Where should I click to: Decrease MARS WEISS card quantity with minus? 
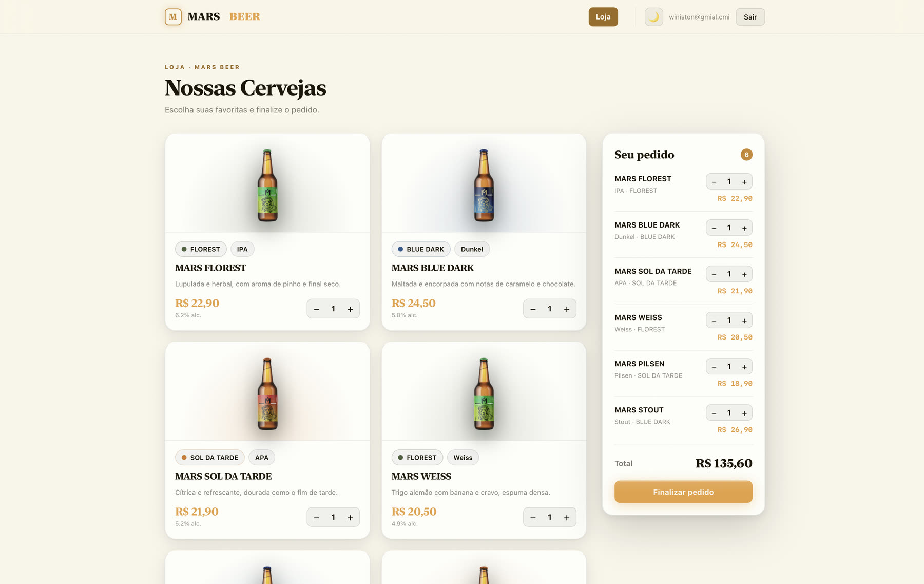[533, 517]
